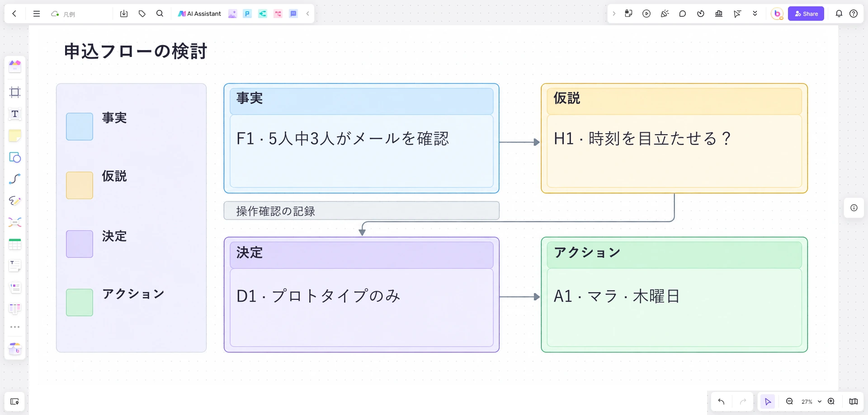Click the pink flowchart AI icon
The width and height of the screenshot is (868, 415).
[x=278, y=14]
